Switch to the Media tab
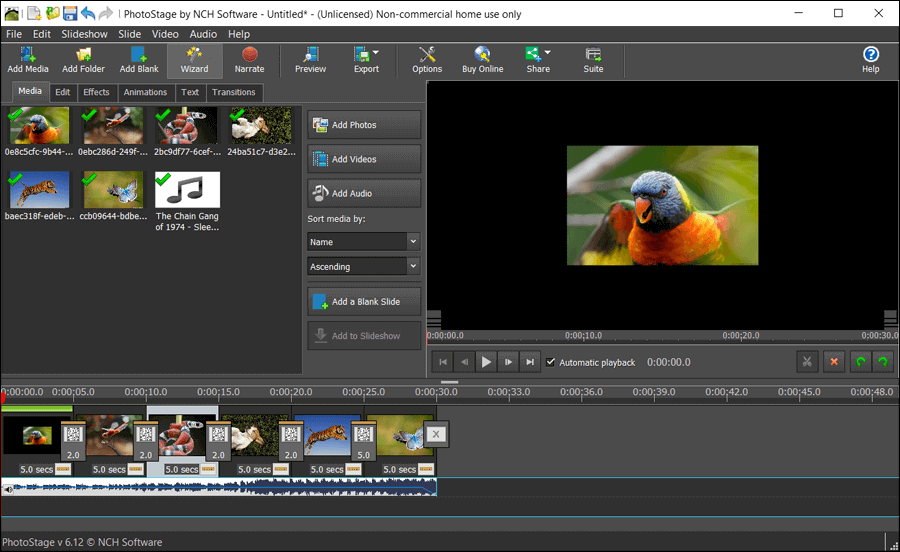 (x=30, y=91)
